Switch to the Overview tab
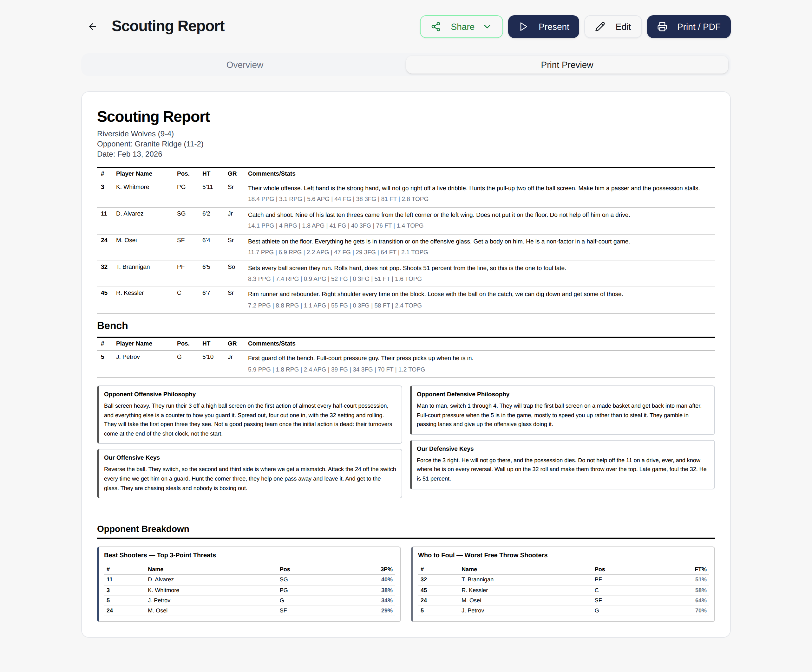This screenshot has width=812, height=672. coord(244,65)
